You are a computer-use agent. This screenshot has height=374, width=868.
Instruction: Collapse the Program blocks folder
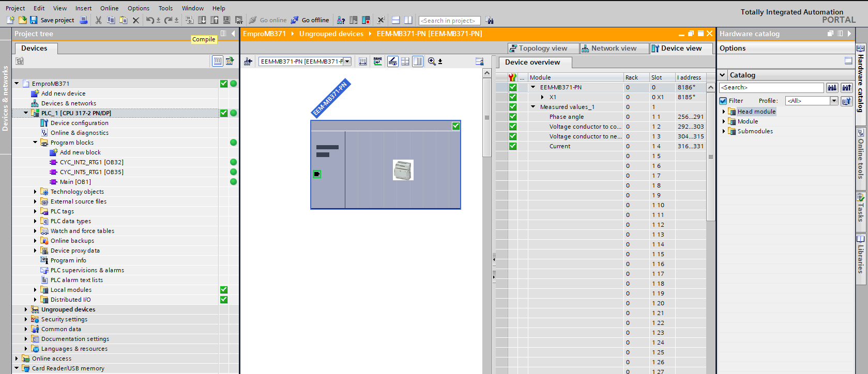click(35, 142)
